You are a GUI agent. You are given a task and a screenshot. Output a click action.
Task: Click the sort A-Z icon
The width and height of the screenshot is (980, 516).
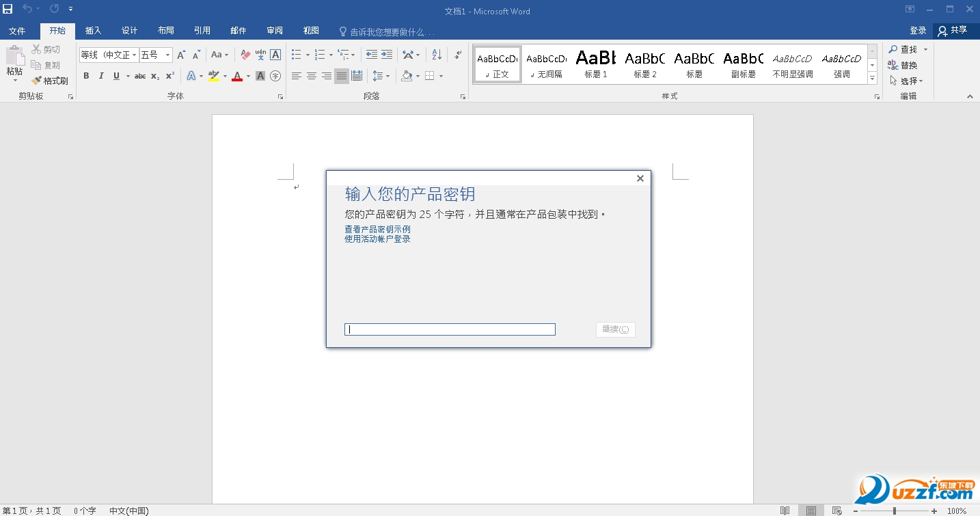tap(437, 55)
